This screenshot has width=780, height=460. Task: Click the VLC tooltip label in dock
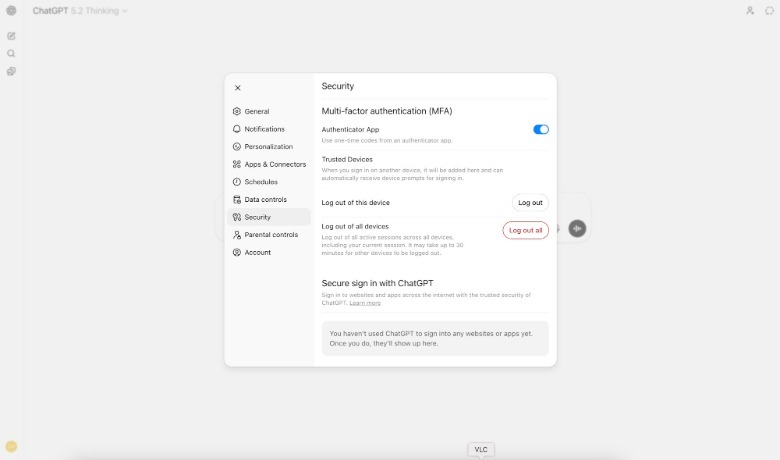[x=481, y=450]
